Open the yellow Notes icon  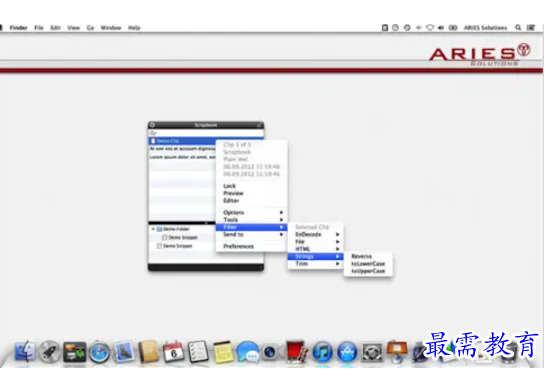223,351
